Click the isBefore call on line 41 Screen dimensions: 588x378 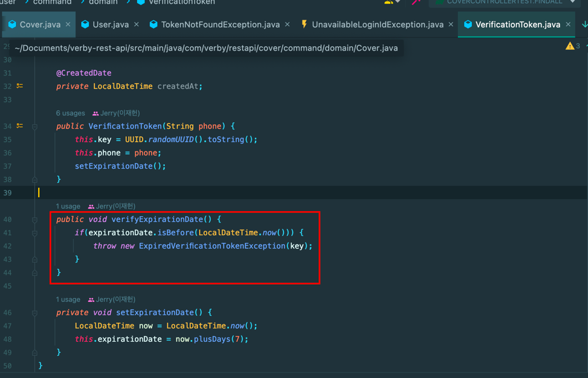pos(176,233)
